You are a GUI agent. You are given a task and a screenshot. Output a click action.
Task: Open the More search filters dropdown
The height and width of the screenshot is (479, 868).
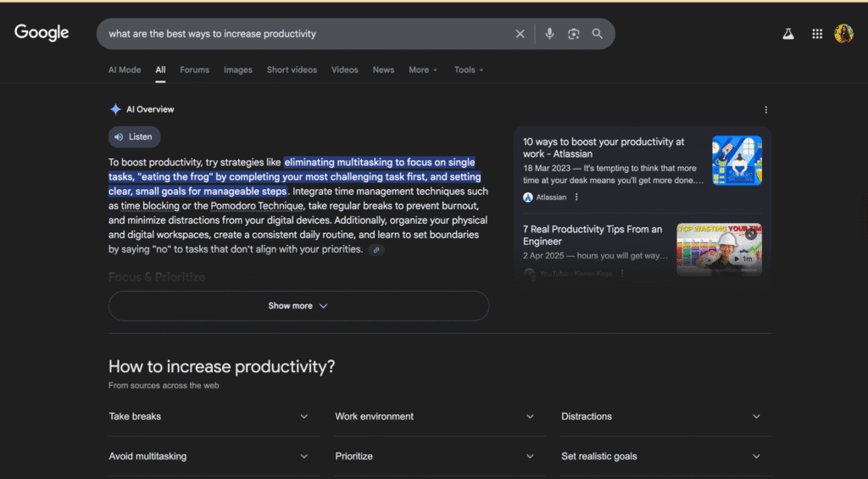click(423, 70)
